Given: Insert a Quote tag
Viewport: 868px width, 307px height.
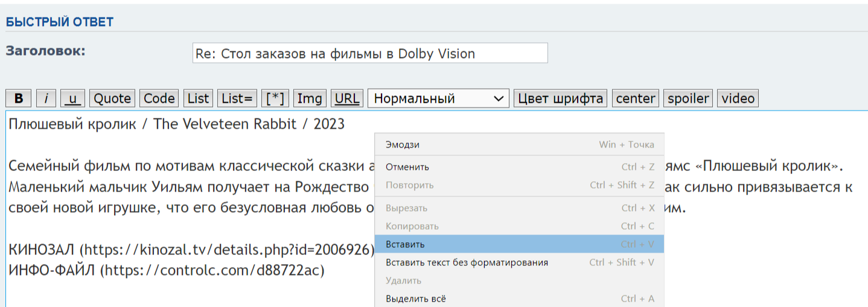Looking at the screenshot, I should [x=112, y=99].
